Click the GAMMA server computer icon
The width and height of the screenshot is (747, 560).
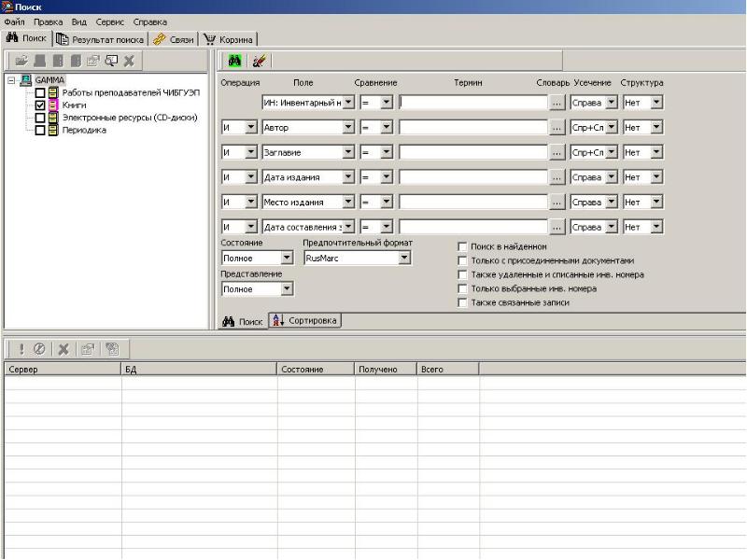[x=26, y=80]
